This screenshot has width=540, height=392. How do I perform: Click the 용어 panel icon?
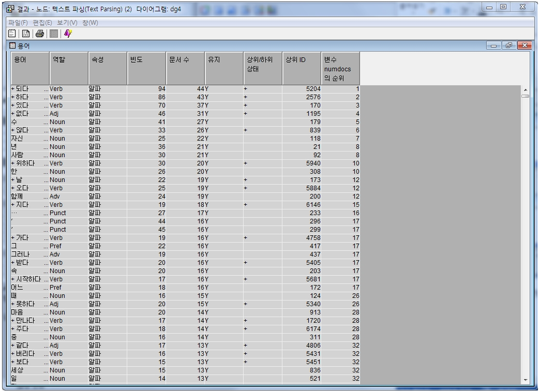(x=13, y=46)
